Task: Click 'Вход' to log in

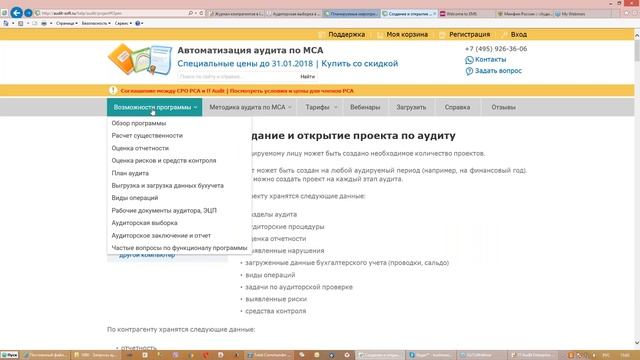Action: pyautogui.click(x=518, y=35)
